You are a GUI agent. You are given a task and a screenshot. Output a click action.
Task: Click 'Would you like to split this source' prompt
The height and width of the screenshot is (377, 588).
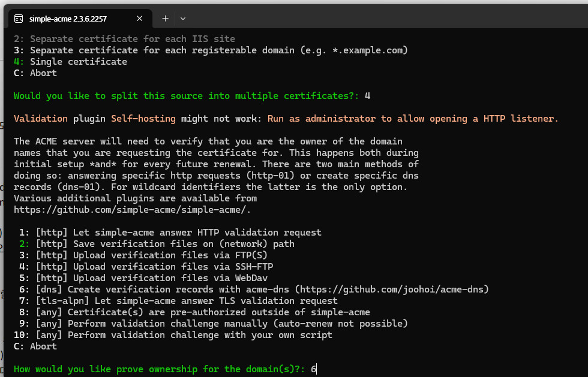[x=187, y=96]
